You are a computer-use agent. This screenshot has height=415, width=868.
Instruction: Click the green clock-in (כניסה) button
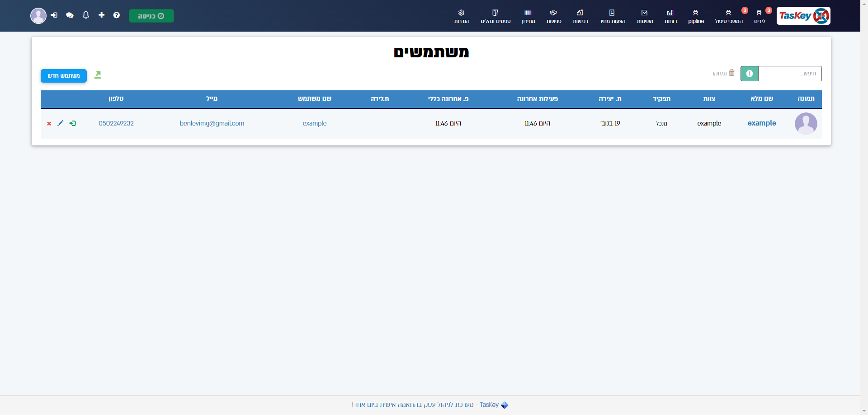click(151, 16)
